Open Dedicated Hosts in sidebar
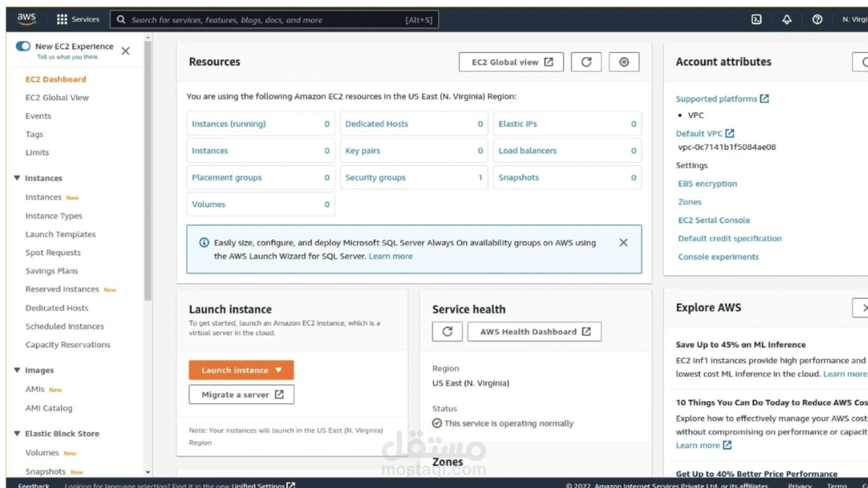The width and height of the screenshot is (868, 488). click(x=57, y=308)
